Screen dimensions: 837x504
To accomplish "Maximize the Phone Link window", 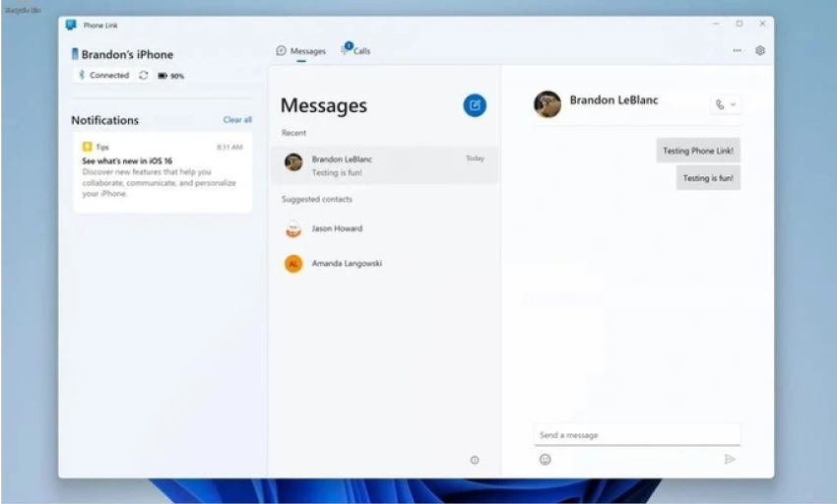I will (x=739, y=24).
